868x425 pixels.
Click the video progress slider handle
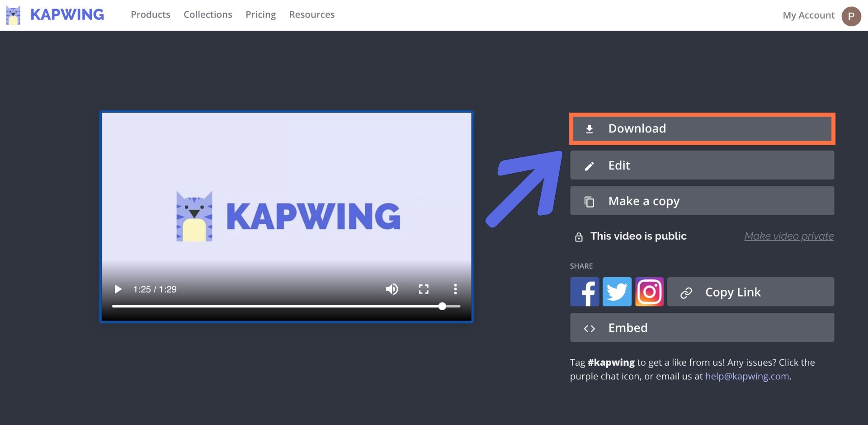coord(442,306)
